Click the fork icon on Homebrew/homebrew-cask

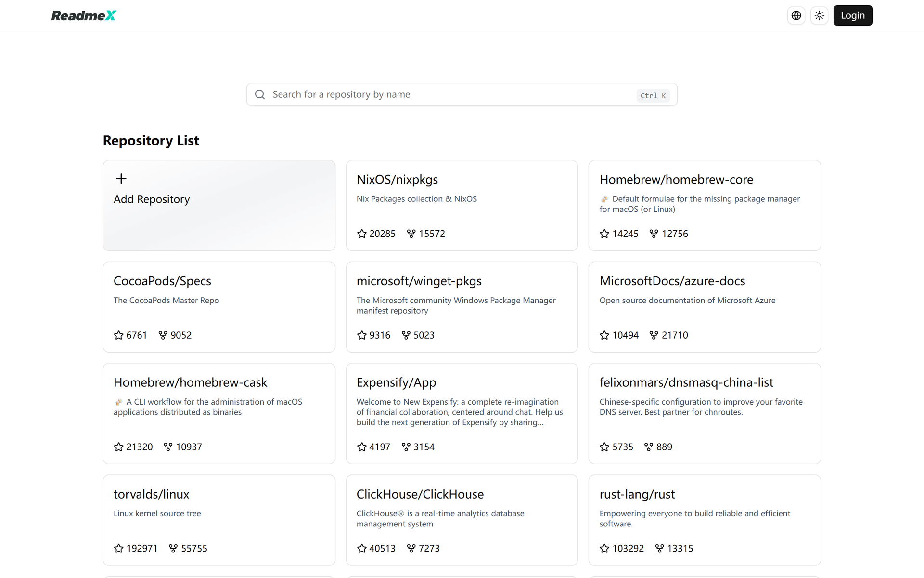[168, 447]
